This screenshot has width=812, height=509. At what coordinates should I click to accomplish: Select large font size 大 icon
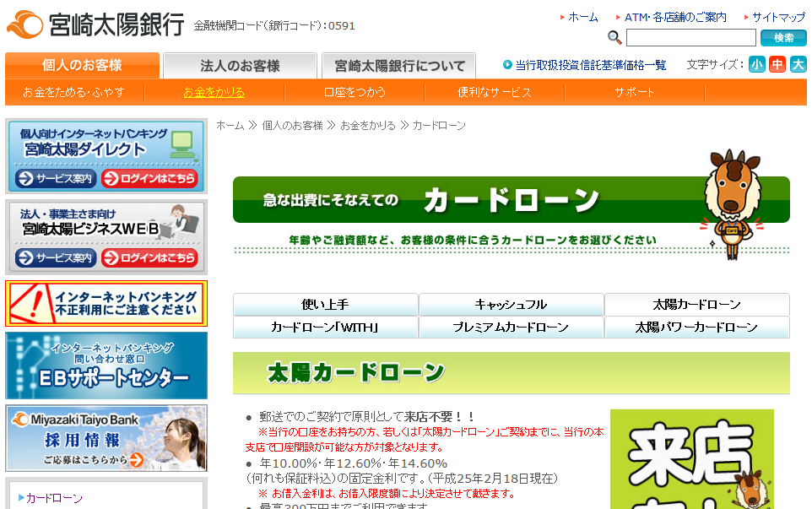[x=798, y=65]
